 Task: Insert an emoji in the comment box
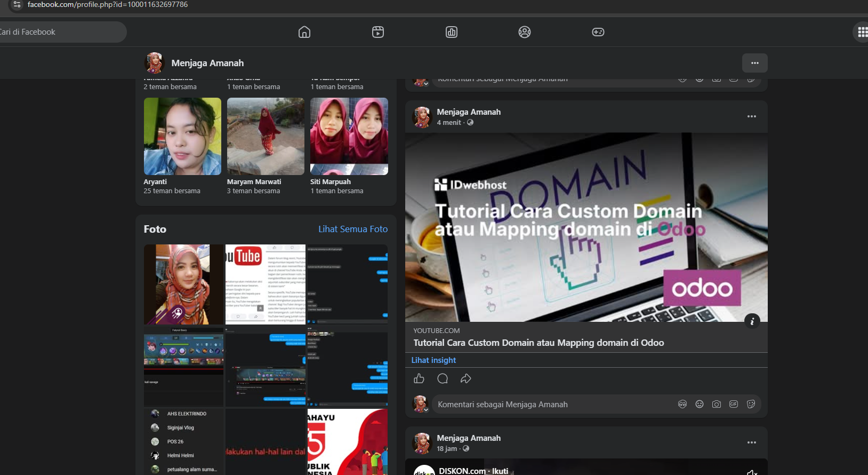[x=700, y=404]
